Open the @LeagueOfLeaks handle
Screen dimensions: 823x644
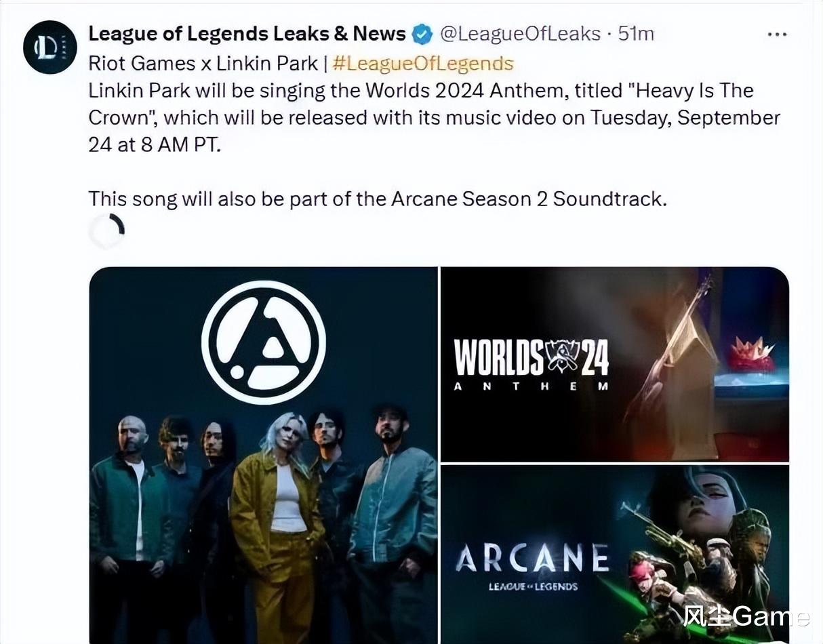tap(521, 34)
